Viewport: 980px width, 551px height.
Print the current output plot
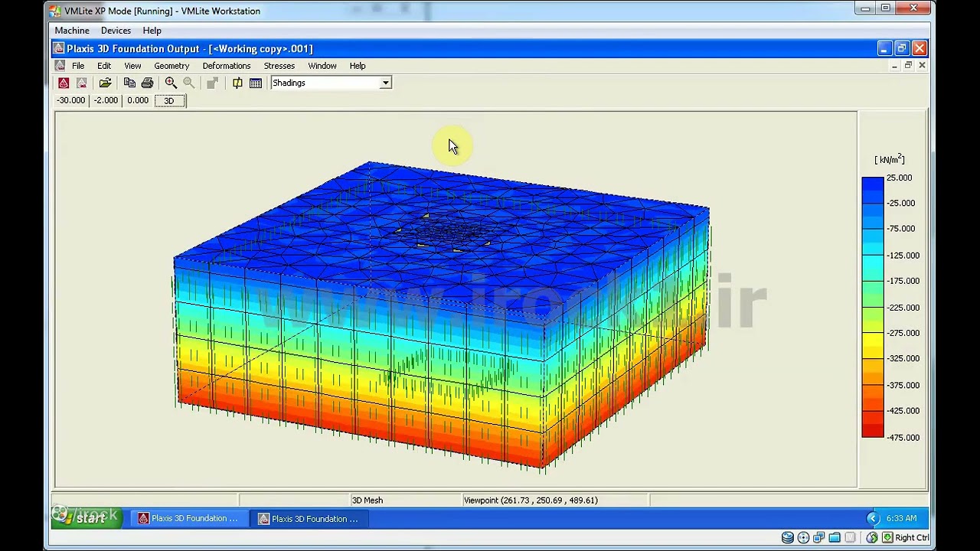pos(147,83)
